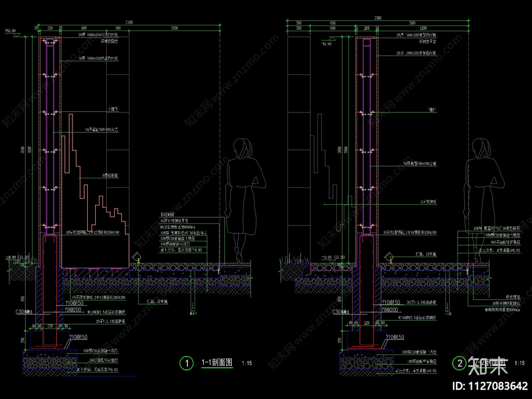Click the woman silhouette in the right section
532x399 pixels.
483,199
